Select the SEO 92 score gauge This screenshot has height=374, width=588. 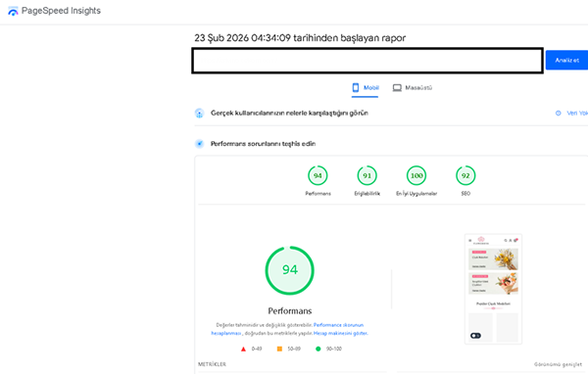pyautogui.click(x=465, y=175)
